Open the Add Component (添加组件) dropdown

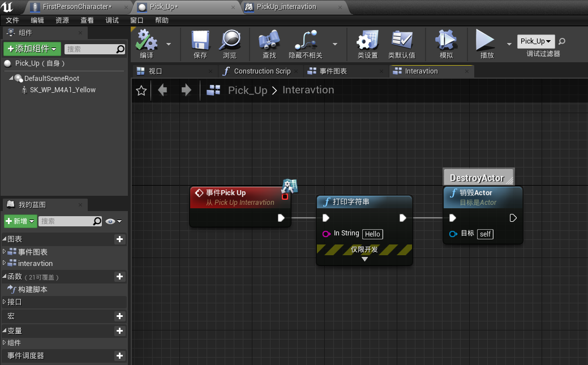point(32,49)
